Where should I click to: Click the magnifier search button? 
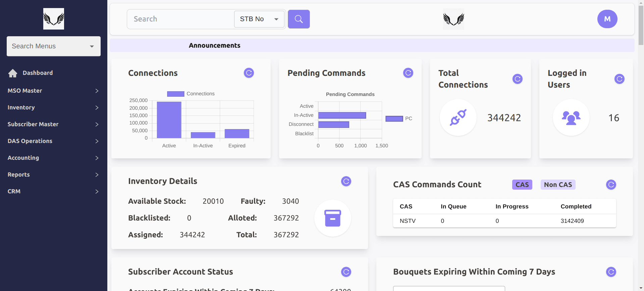point(299,19)
